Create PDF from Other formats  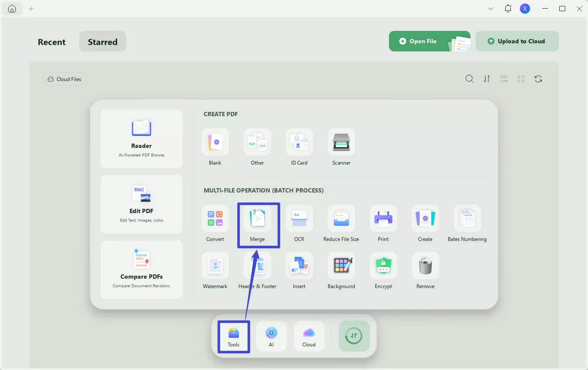tap(257, 147)
